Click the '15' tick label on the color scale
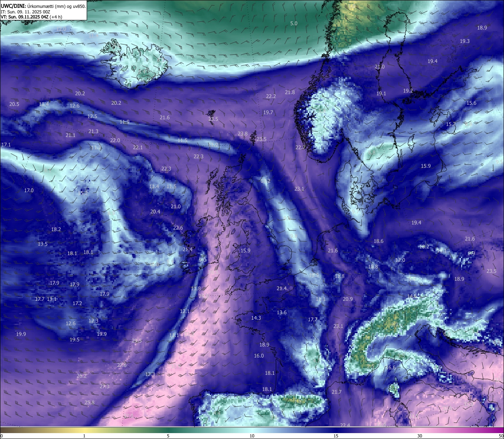The height and width of the screenshot is (439, 504). click(336, 436)
